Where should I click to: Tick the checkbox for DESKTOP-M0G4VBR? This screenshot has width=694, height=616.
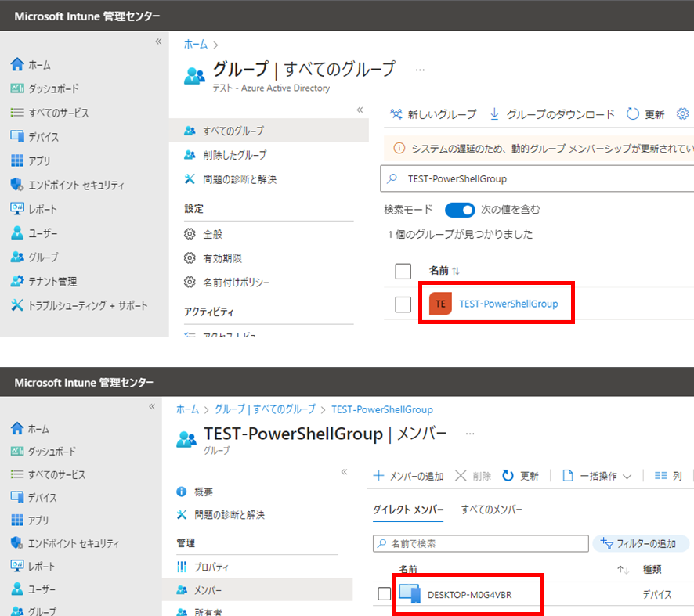(x=384, y=593)
